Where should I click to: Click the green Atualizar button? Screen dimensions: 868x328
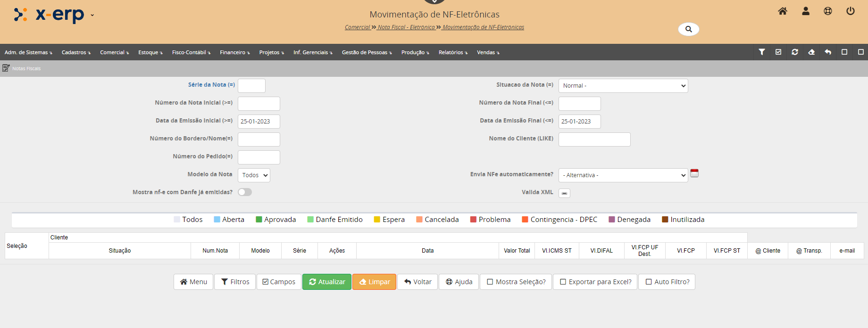pyautogui.click(x=327, y=282)
